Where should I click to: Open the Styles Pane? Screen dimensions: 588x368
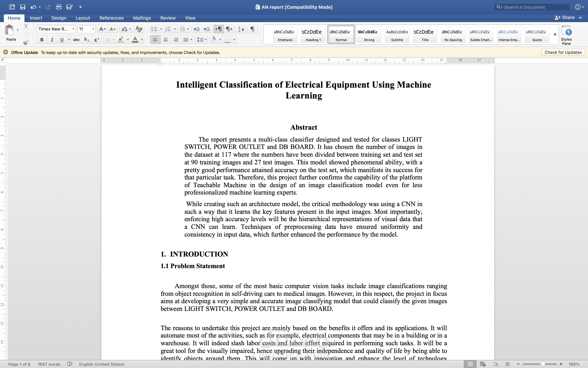566,35
